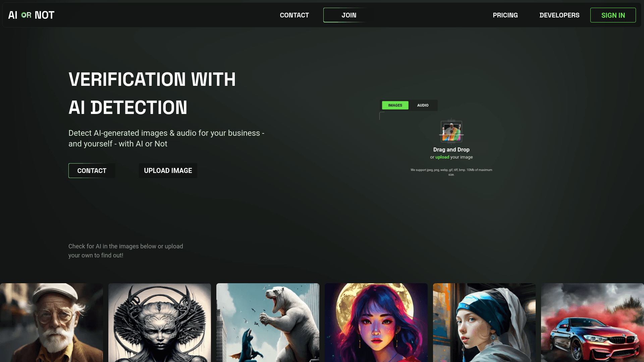
Task: Click the upload green hyperlink text
Action: point(442,157)
